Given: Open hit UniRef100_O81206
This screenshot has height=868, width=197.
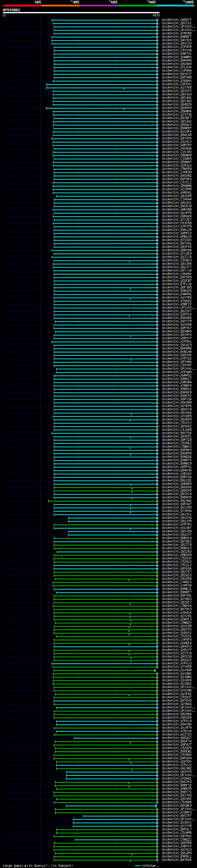Looking at the screenshot, I should point(177,518).
